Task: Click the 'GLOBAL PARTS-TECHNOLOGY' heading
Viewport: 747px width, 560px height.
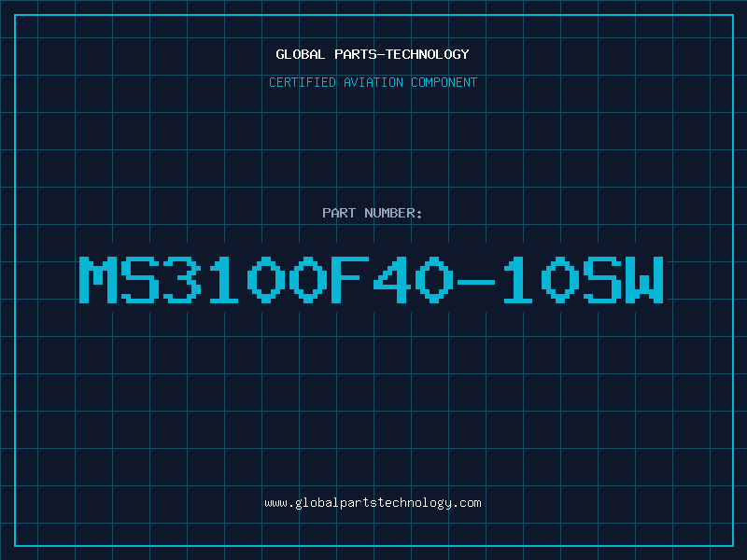Action: click(373, 54)
